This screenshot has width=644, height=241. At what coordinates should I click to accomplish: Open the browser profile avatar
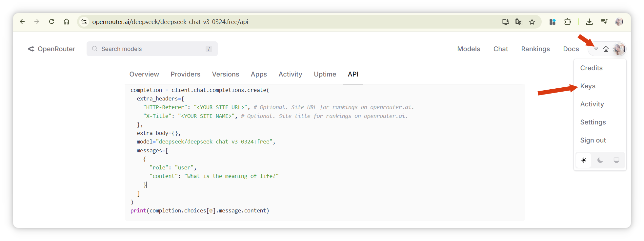click(x=619, y=22)
